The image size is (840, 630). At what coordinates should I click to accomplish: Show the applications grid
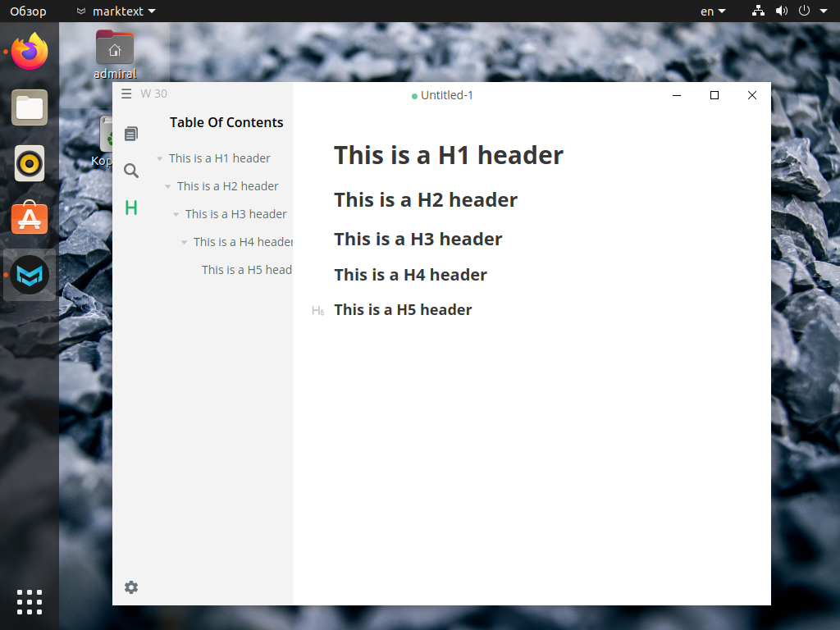(30, 602)
